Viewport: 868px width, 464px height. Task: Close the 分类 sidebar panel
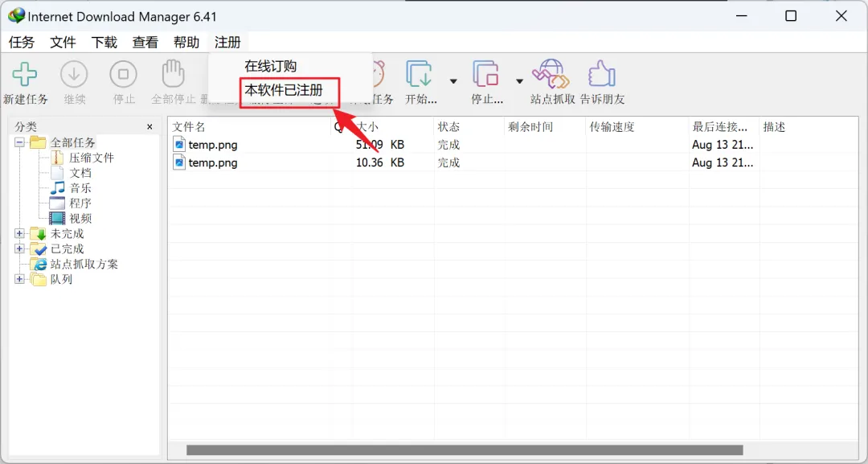tap(149, 126)
